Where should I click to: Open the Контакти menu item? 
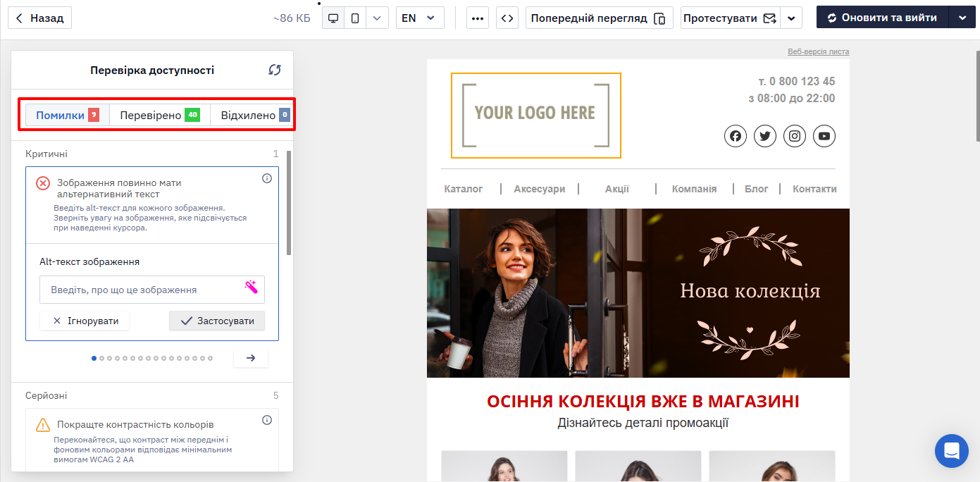[815, 189]
